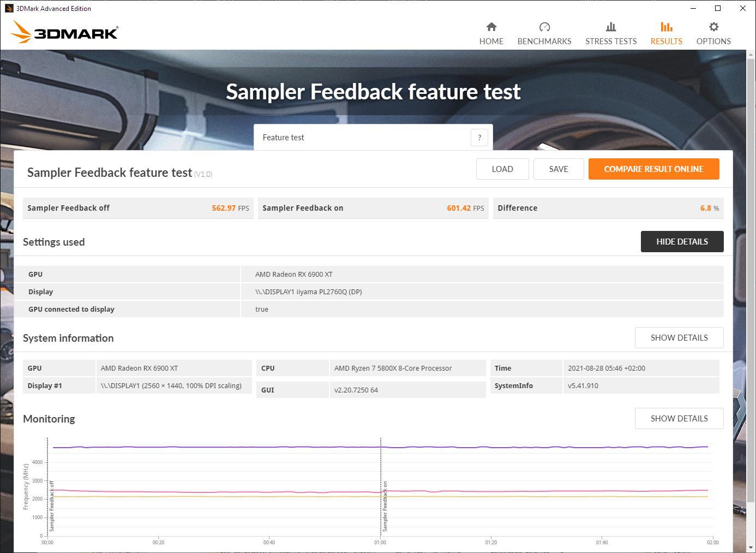Switch to BENCHMARKS tab label
Image resolution: width=756 pixels, height=553 pixels.
tap(544, 41)
